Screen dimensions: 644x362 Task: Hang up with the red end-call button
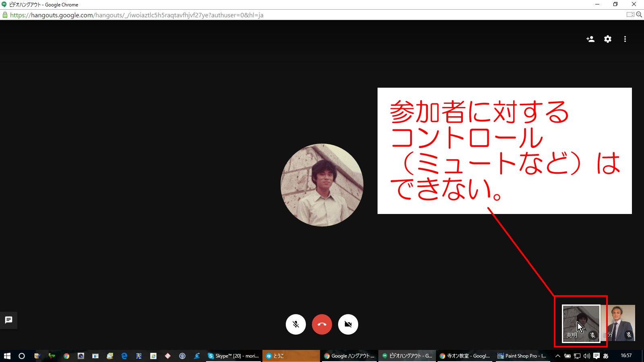pyautogui.click(x=322, y=324)
